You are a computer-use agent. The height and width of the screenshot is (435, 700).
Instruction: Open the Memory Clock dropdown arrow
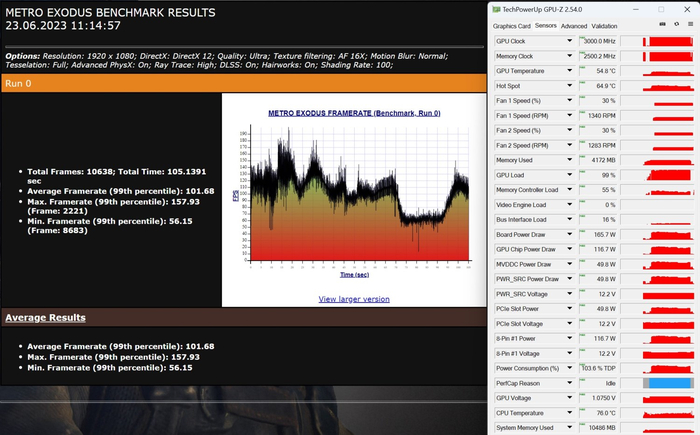click(569, 57)
